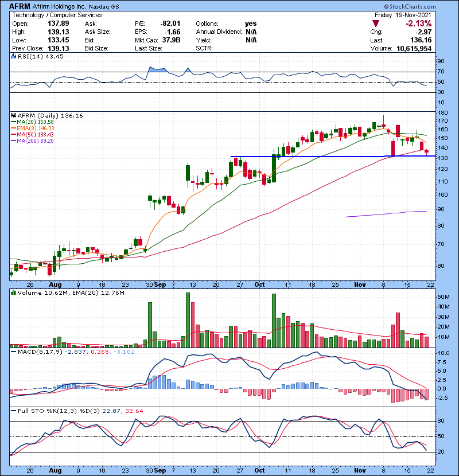Click the Friday 19-Nov-2021 date

point(403,15)
